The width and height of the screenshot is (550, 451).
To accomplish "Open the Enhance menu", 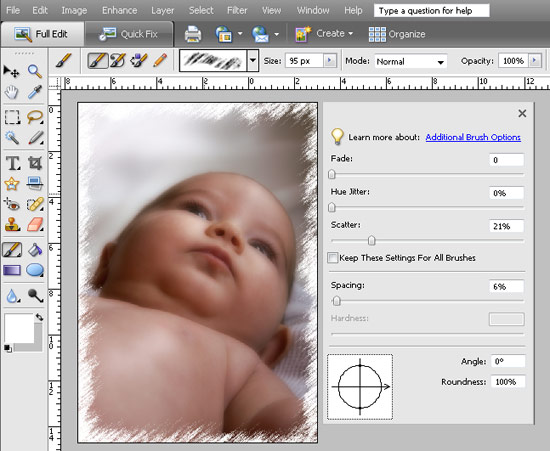I will pyautogui.click(x=119, y=11).
